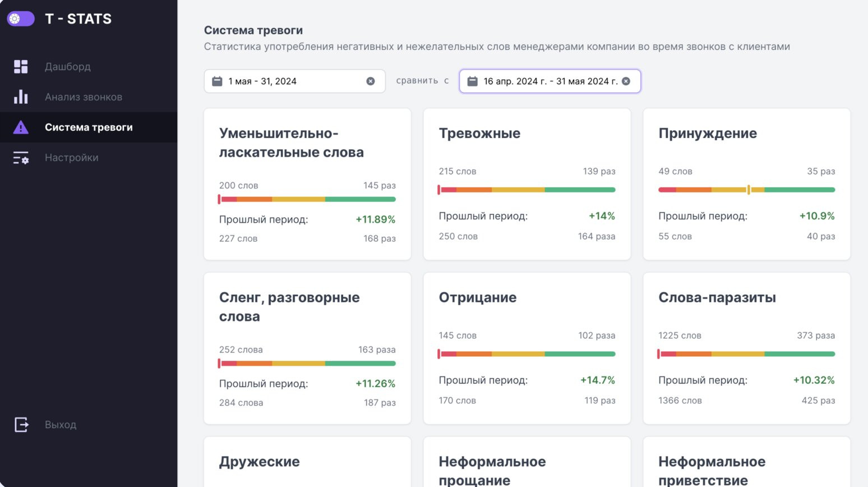The height and width of the screenshot is (487, 868).
Task: Go to Анализ звонков section
Action: 84,97
